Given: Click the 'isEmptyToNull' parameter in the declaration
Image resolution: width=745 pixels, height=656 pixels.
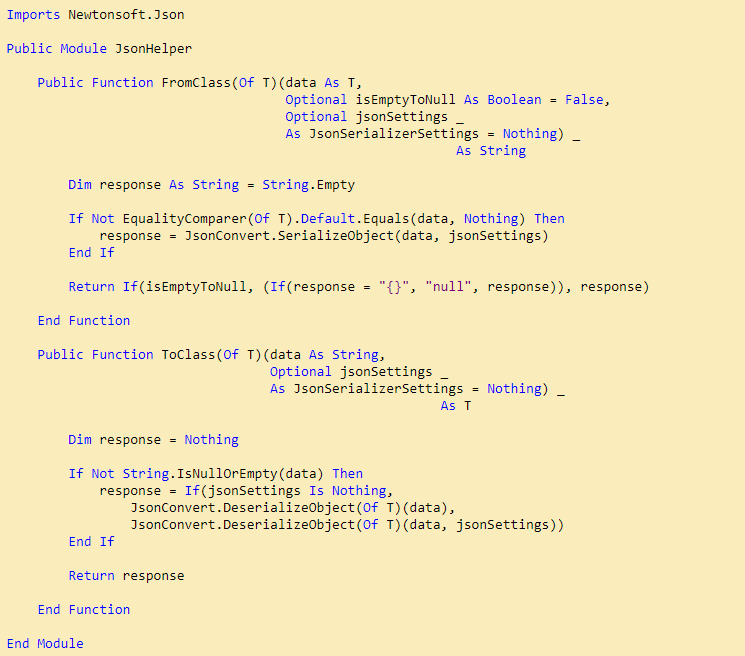Looking at the screenshot, I should pos(405,100).
